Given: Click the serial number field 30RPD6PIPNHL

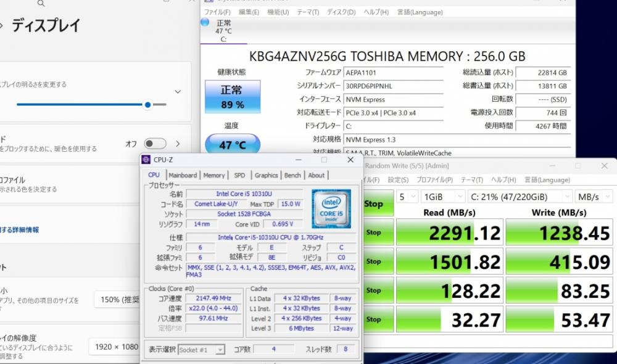Looking at the screenshot, I should tap(394, 86).
